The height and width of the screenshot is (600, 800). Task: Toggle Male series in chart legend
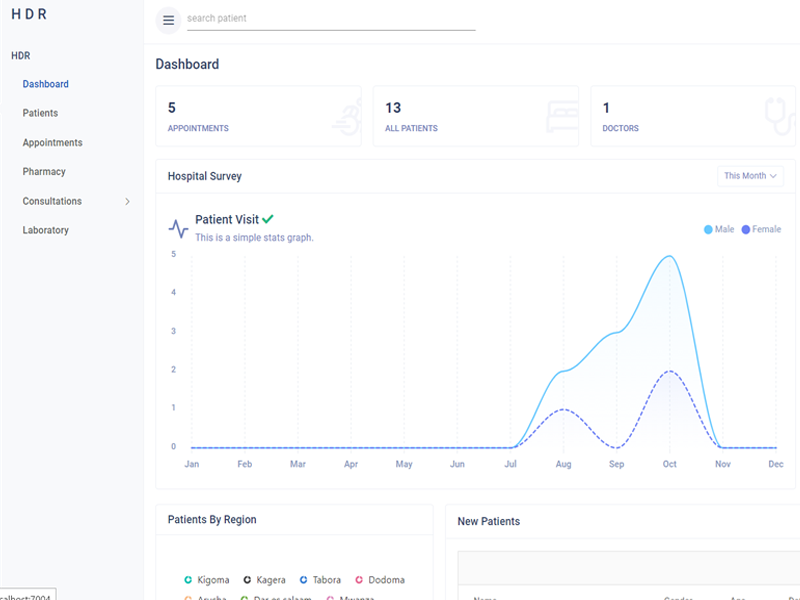tap(719, 230)
